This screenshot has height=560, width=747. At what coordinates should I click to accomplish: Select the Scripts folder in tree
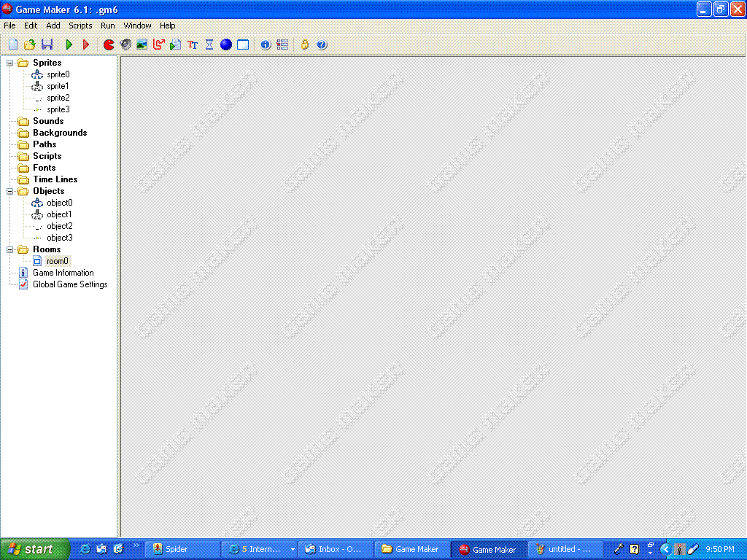pos(47,156)
